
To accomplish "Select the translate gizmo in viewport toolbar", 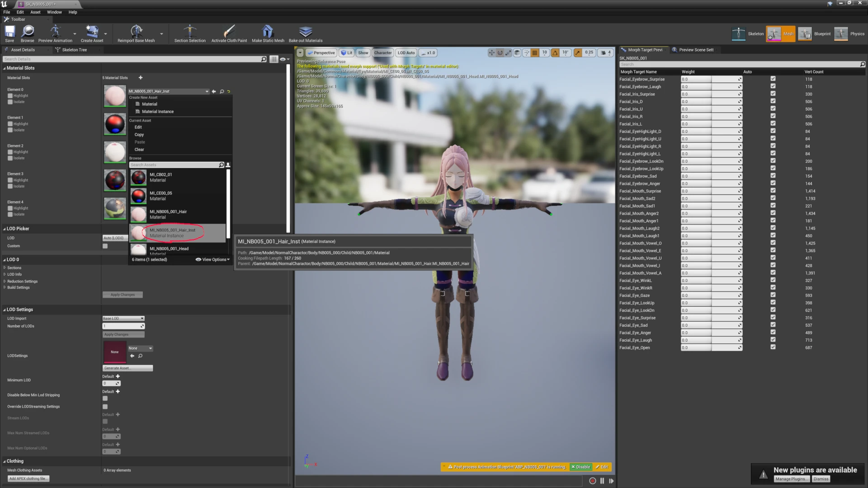I will pos(491,53).
